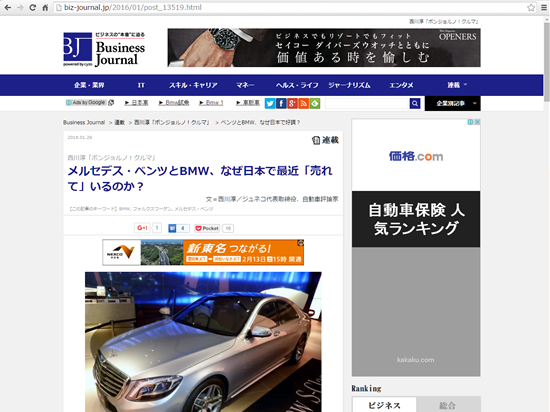Open the Google+ icon in toolbar

(x=292, y=103)
